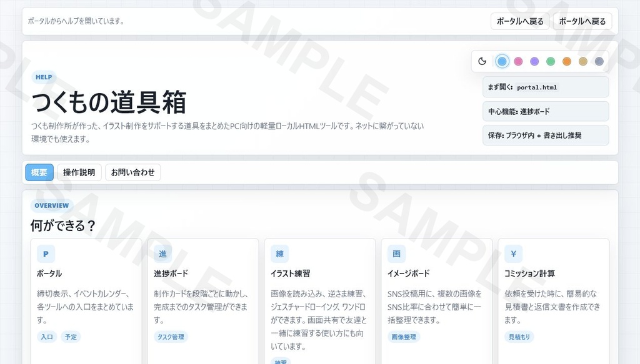Viewport: 640px width, 364px height.
Task: Click the 入口 tag on ポータル card
Action: [46, 337]
